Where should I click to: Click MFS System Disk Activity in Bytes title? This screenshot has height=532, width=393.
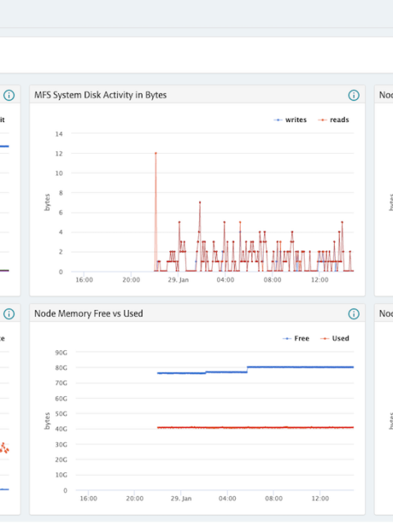[101, 95]
